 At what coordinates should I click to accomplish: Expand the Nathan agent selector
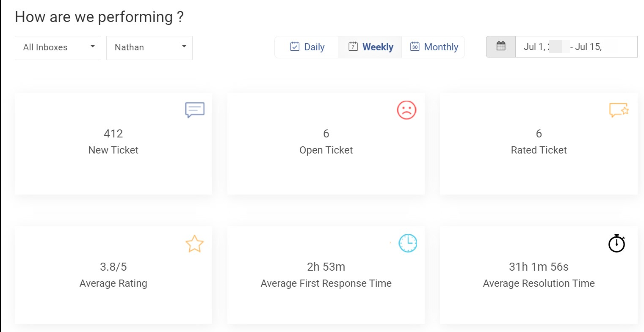[x=149, y=47]
